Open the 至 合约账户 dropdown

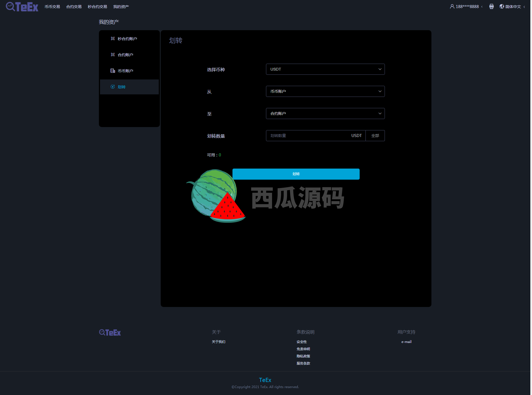[325, 113]
